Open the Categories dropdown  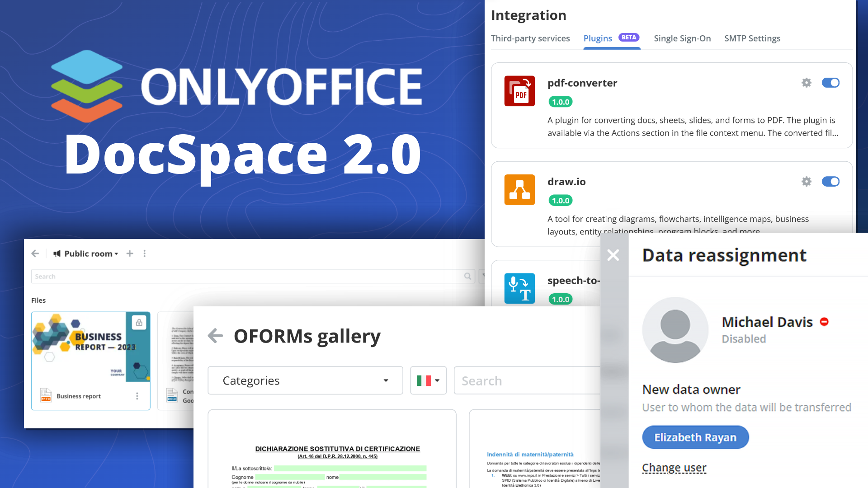[x=305, y=380]
